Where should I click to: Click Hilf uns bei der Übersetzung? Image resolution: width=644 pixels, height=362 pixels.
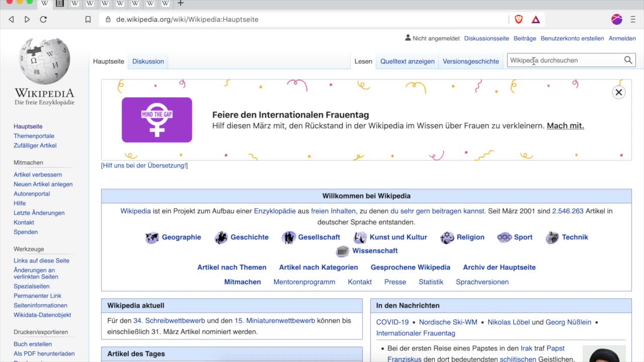[144, 165]
